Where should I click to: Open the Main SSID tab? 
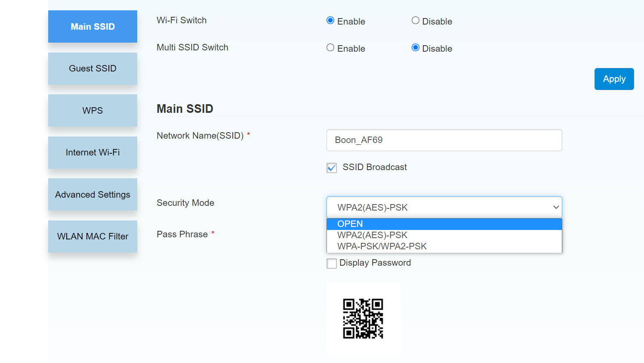point(92,27)
